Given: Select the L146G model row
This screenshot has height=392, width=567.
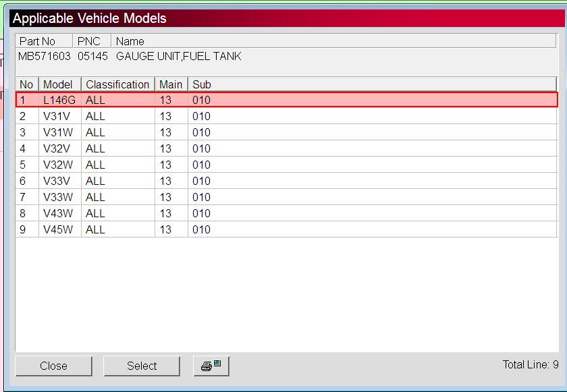Looking at the screenshot, I should point(59,100).
